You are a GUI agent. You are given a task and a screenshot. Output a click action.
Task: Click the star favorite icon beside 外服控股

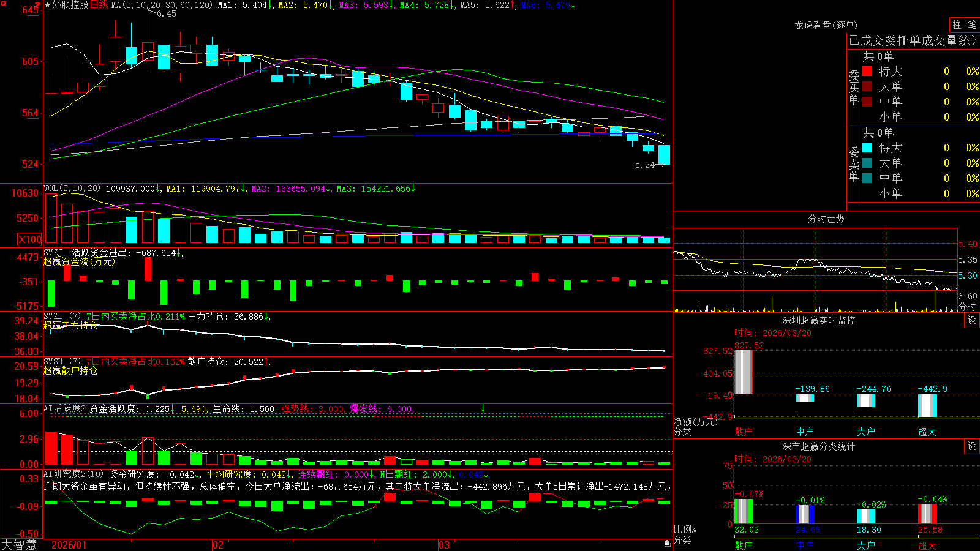click(48, 5)
